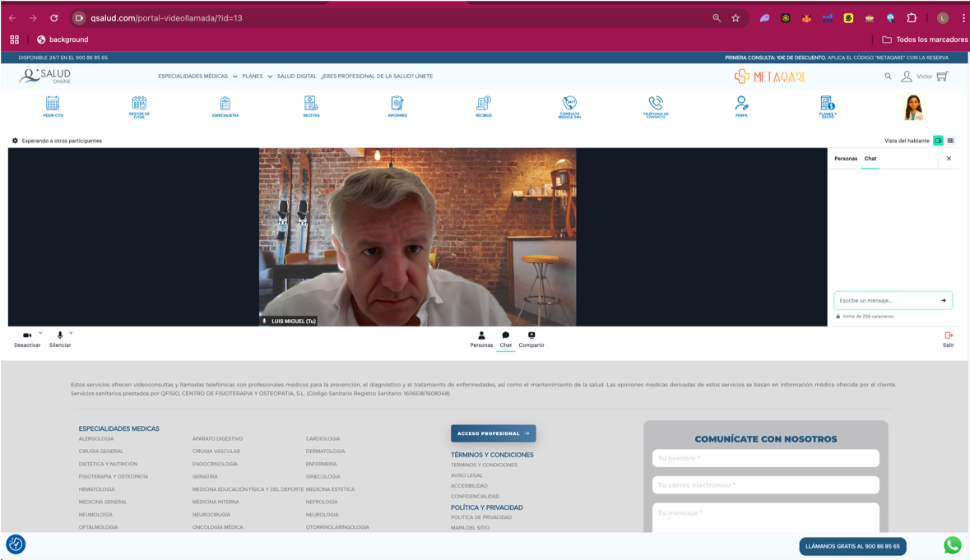Open the Especialistas icon

225,106
